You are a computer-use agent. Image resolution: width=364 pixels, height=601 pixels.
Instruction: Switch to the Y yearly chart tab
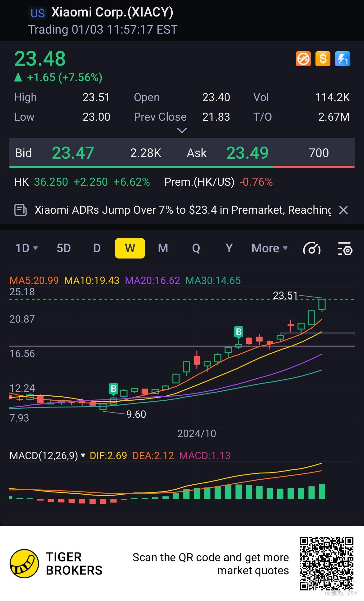click(x=229, y=248)
